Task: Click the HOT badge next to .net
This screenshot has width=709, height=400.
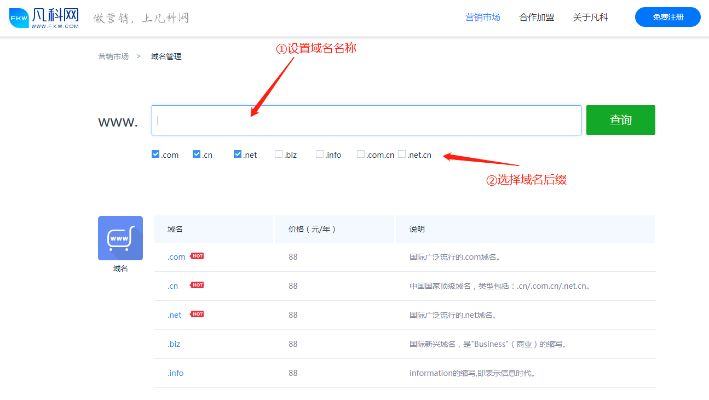Action: pos(197,314)
